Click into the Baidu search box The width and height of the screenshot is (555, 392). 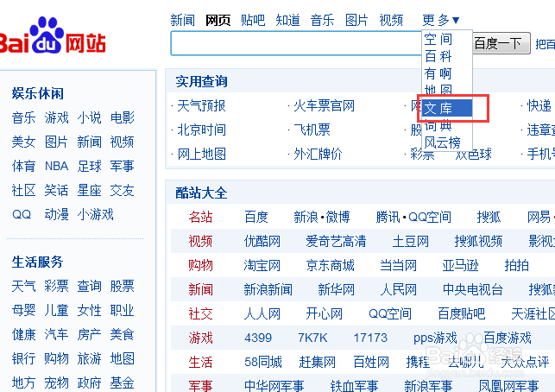pos(296,43)
